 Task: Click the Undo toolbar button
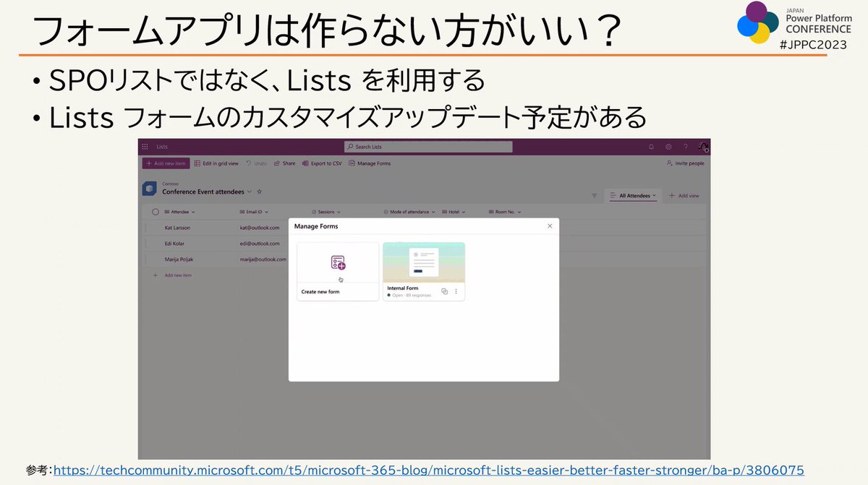point(256,163)
